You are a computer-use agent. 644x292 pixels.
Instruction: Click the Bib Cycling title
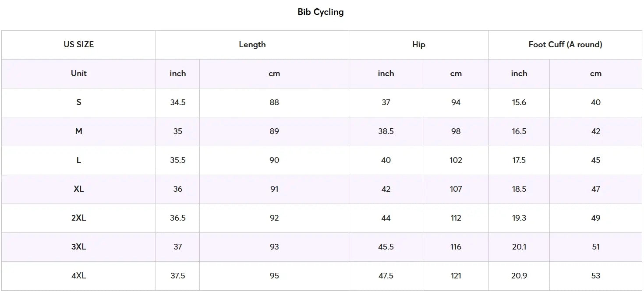321,12
